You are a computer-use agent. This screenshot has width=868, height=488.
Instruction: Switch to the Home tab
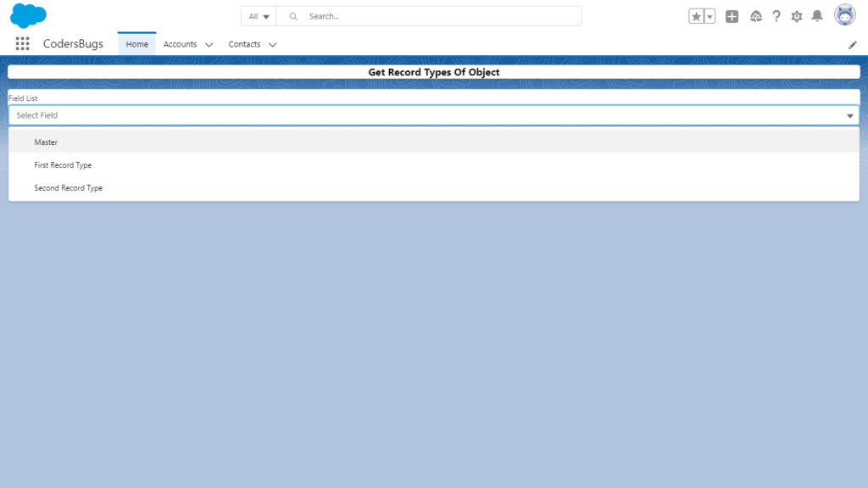pyautogui.click(x=136, y=44)
